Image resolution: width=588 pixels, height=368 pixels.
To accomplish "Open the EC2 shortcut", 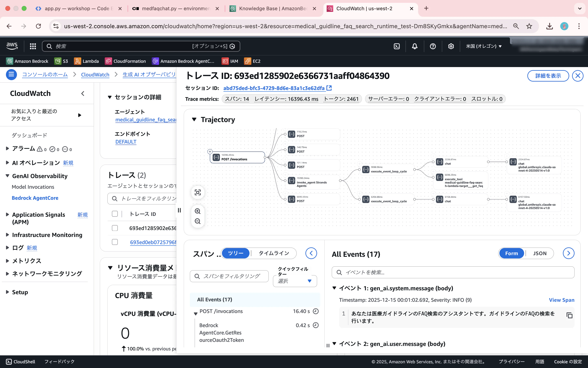I will (x=252, y=61).
